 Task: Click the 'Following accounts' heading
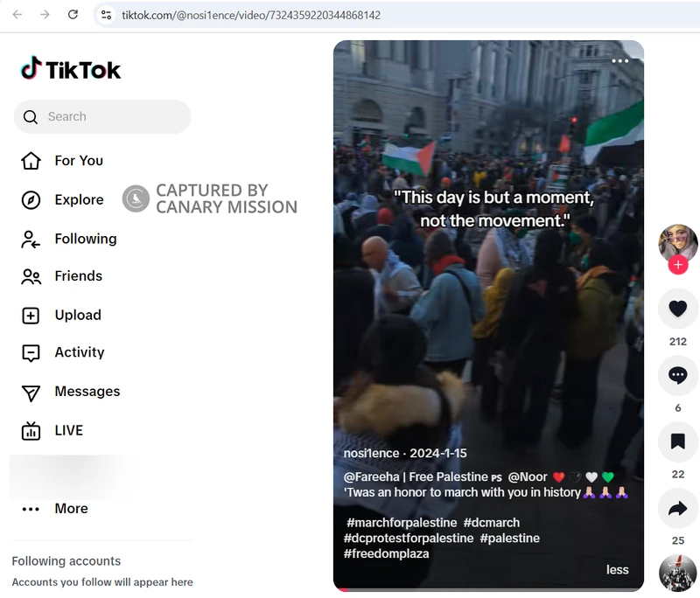66,561
